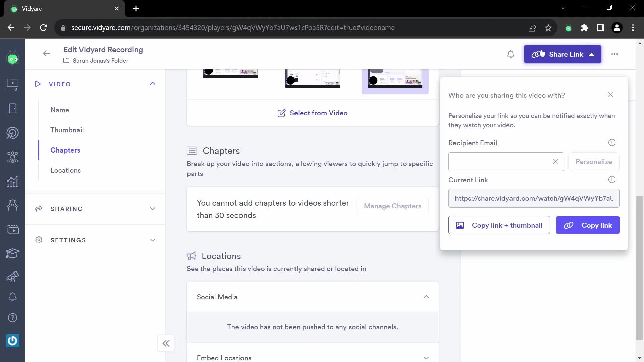Click the Current Link URL field
The width and height of the screenshot is (644, 362).
tap(534, 198)
